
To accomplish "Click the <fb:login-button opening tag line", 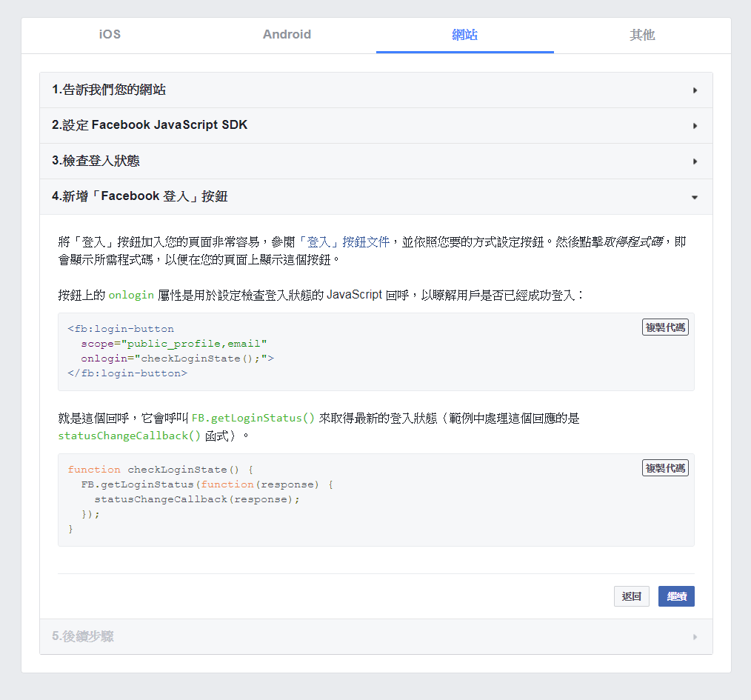I will (x=121, y=329).
